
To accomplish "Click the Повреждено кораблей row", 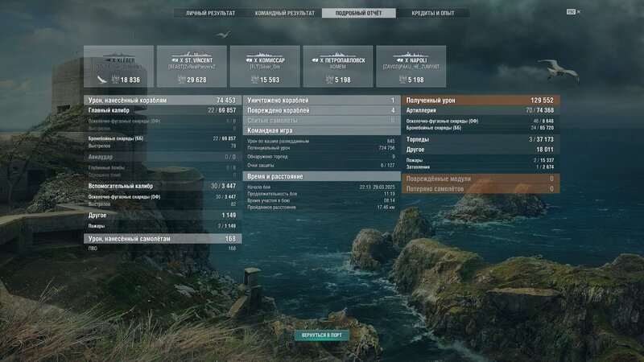I will click(321, 110).
